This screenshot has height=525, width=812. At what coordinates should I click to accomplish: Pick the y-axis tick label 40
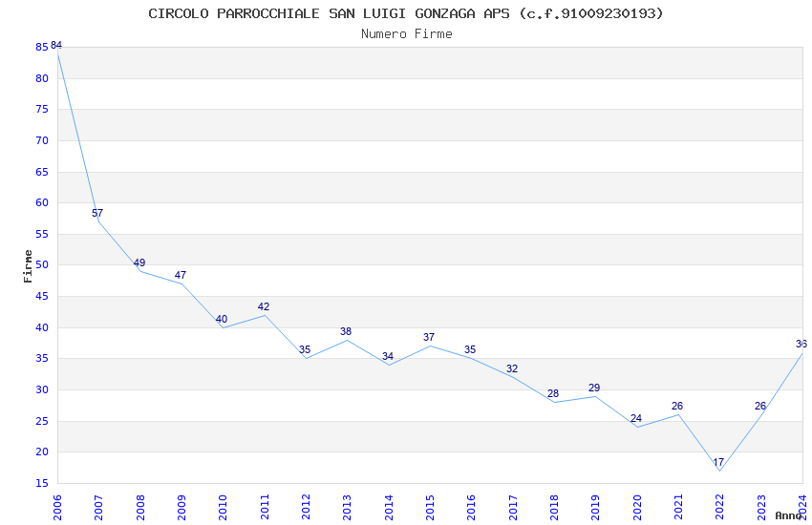42,328
